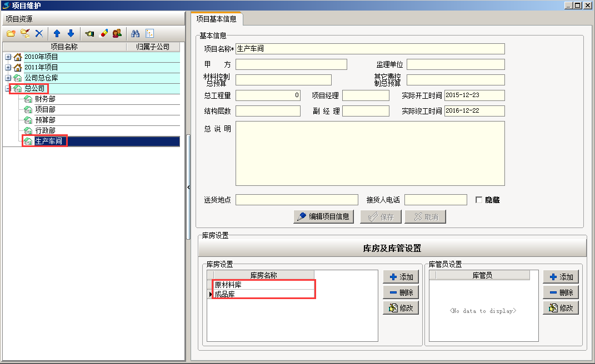This screenshot has height=364, width=595.
Task: Click 添加 button in 库房设置 panel
Action: tap(401, 277)
